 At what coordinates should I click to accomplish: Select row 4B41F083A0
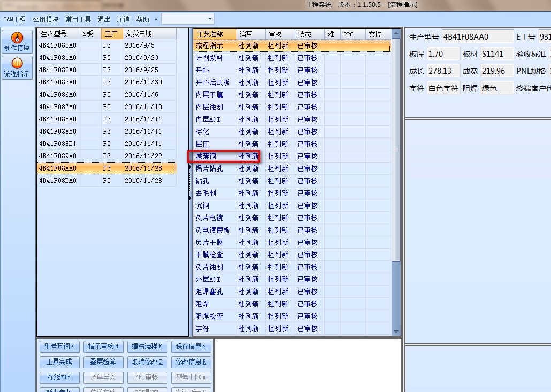[x=106, y=82]
